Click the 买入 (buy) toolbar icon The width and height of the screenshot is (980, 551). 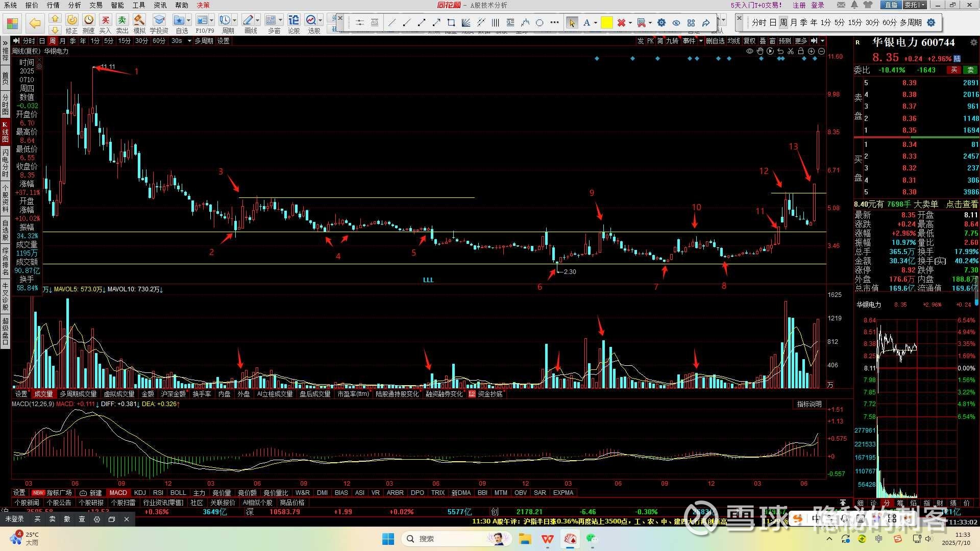(105, 20)
